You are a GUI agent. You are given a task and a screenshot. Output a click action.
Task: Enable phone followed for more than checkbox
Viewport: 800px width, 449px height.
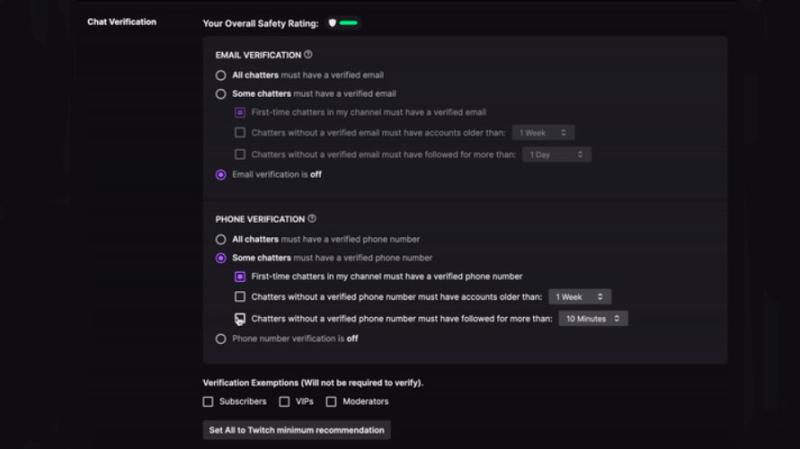240,318
